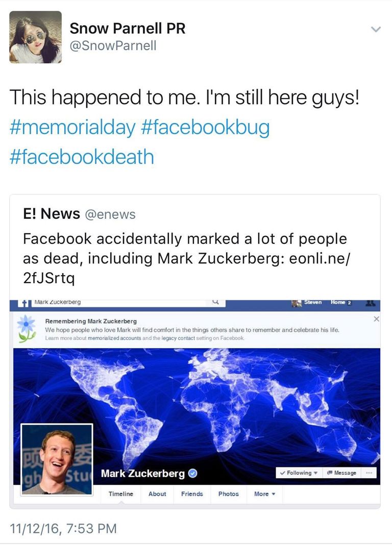Click the verified badge beside Mark Zuckerberg
Screen dimensions: 392x545
(x=192, y=474)
